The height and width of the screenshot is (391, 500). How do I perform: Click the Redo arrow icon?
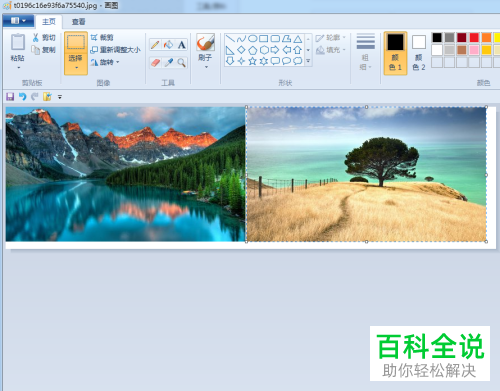point(34,97)
